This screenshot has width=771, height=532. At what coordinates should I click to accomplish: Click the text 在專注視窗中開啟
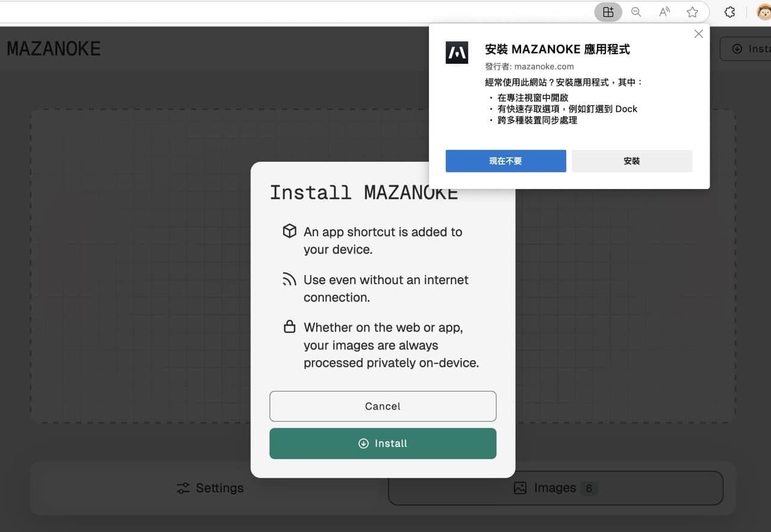tap(533, 97)
